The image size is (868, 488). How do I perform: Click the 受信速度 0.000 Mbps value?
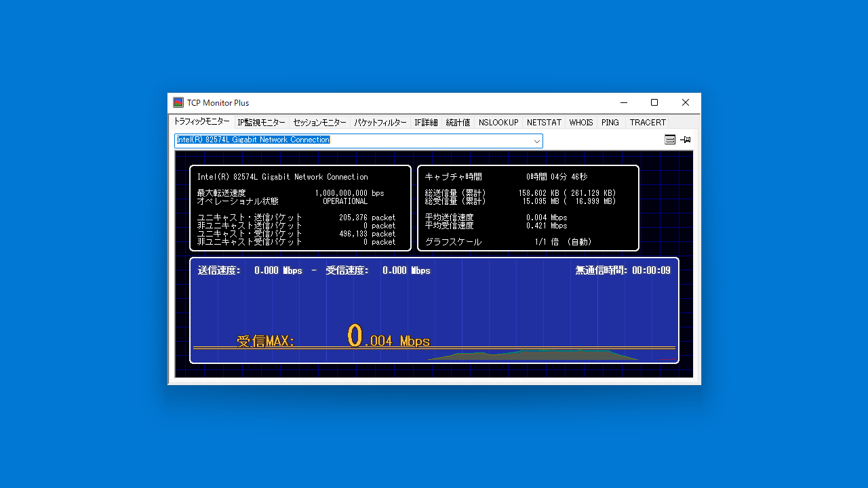point(378,270)
